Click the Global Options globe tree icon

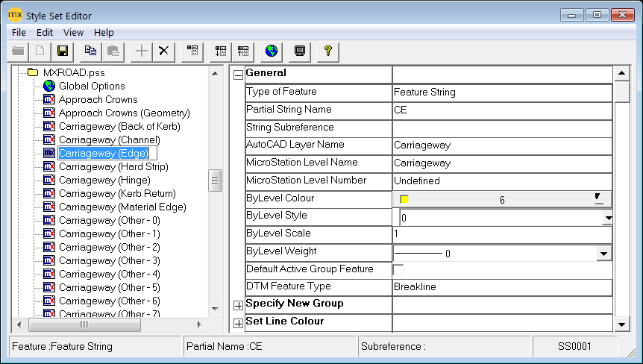pos(49,86)
